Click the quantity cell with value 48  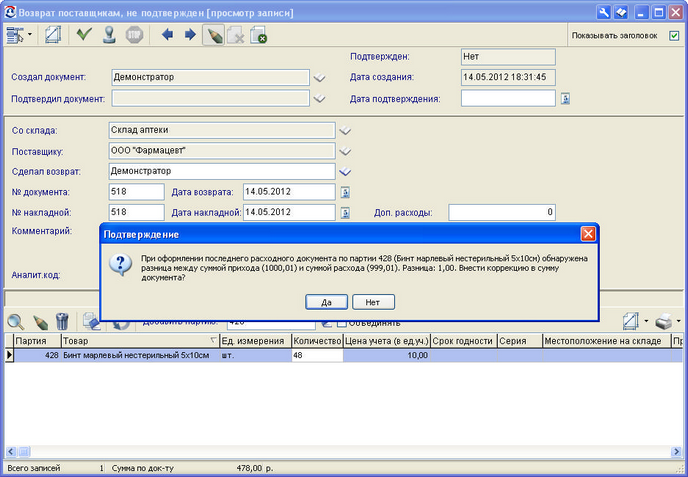[317, 355]
